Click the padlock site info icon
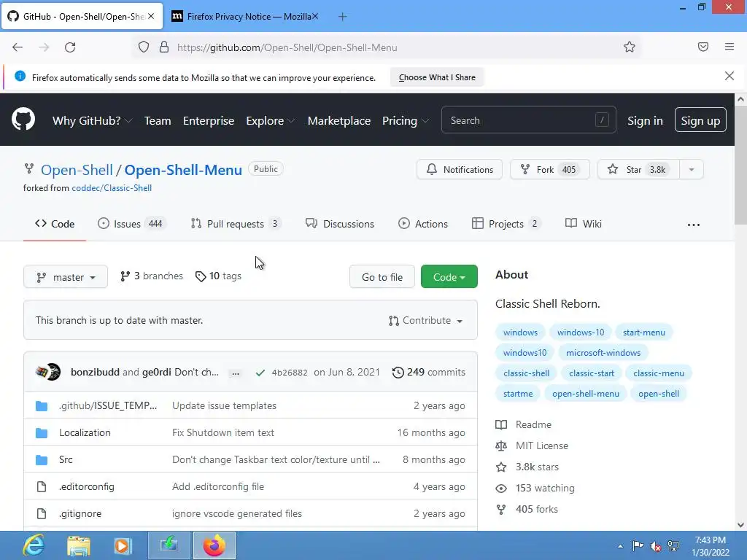The height and width of the screenshot is (560, 747). point(164,47)
